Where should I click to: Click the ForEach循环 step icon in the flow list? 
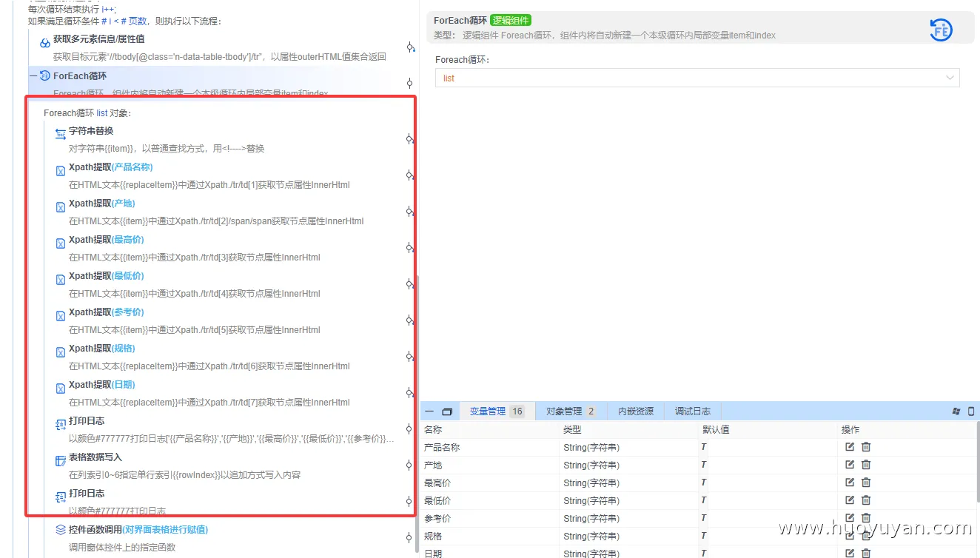(x=44, y=75)
